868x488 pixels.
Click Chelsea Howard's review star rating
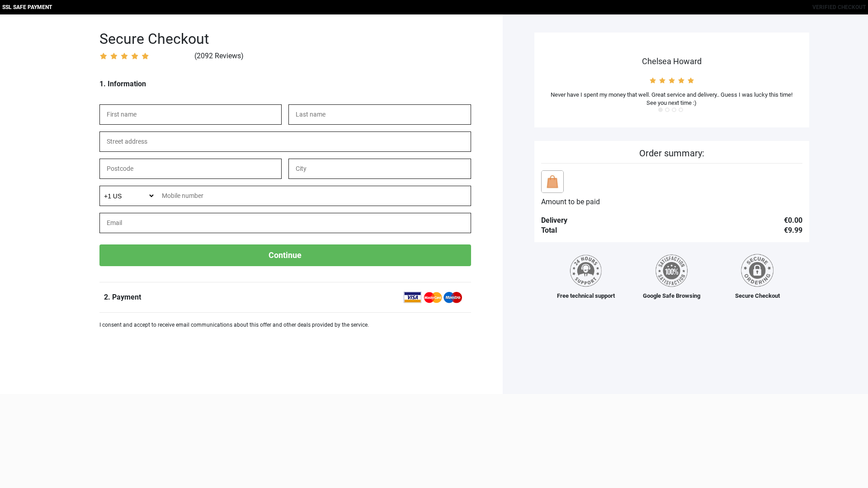click(672, 80)
